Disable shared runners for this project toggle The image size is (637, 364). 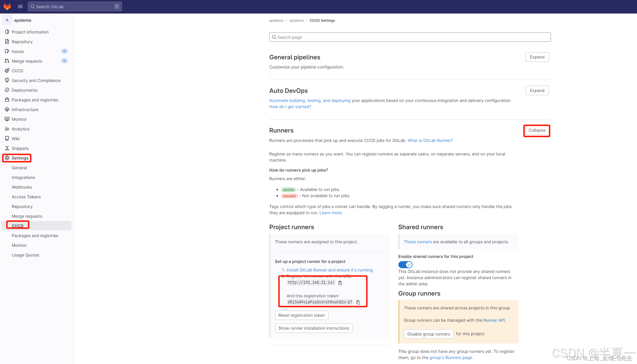(405, 264)
